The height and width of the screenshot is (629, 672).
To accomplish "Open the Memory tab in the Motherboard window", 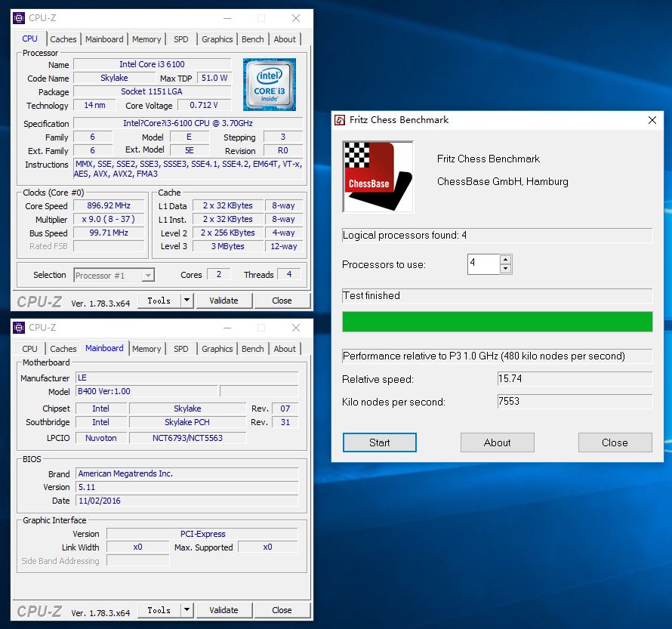I will pyautogui.click(x=146, y=349).
